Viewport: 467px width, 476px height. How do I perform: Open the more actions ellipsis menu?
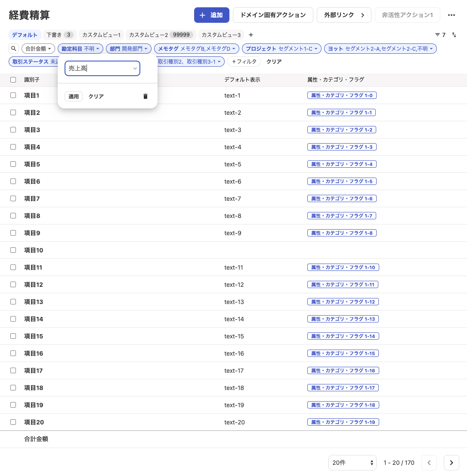452,15
